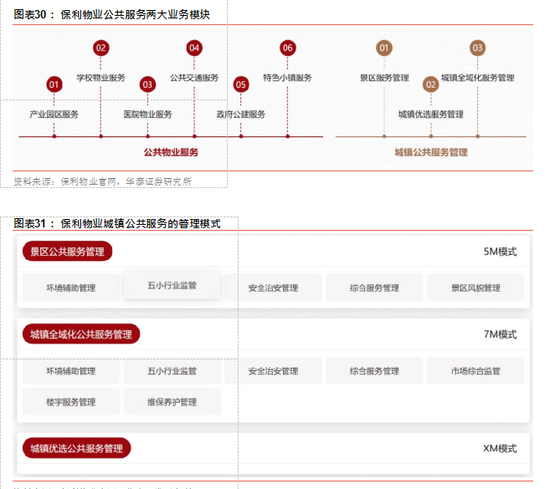Select the red 05 marker for 政府公建服务
The height and width of the screenshot is (489, 550).
(x=241, y=85)
